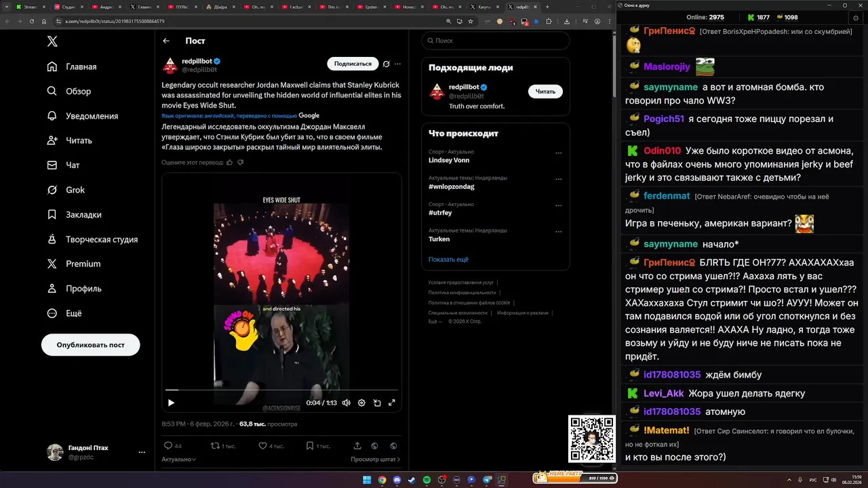
Task: Like the post with heart icon
Action: coord(271,446)
